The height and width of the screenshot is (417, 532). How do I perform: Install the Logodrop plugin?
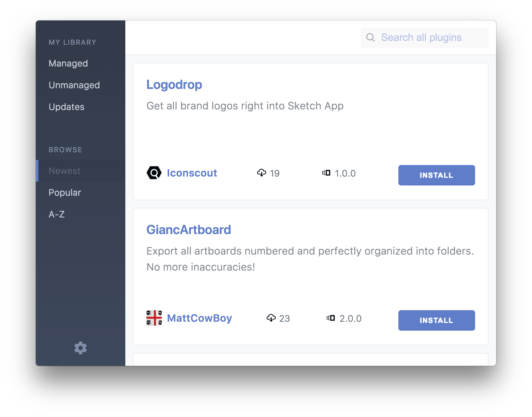pyautogui.click(x=436, y=175)
